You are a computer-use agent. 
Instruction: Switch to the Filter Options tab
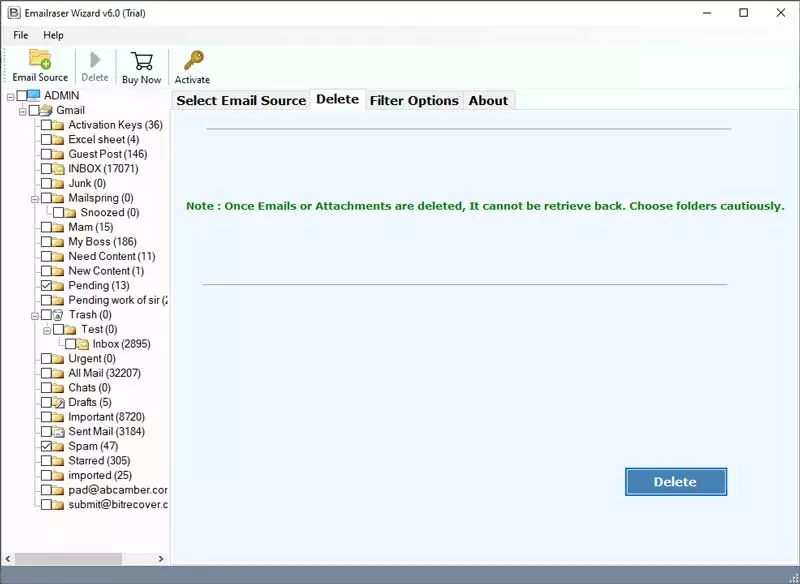pyautogui.click(x=414, y=100)
